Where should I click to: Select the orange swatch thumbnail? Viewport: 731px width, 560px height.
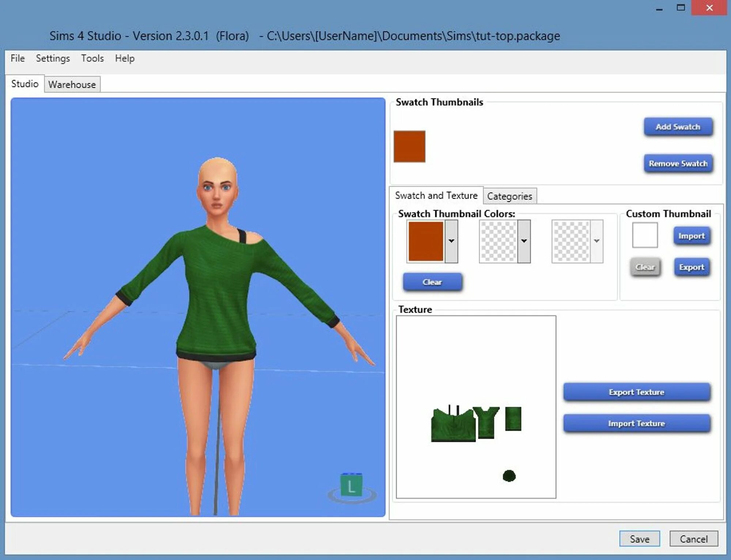coord(409,146)
